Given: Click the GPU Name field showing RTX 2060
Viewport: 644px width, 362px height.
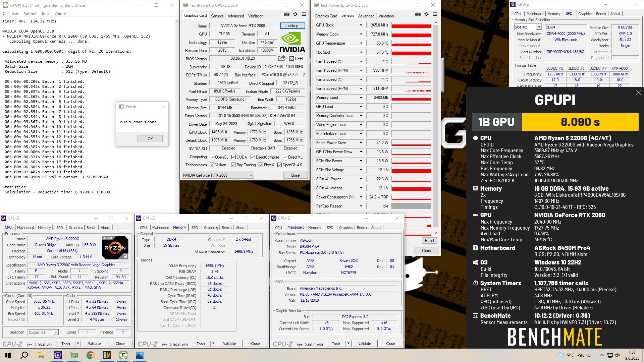Looking at the screenshot, I should pyautogui.click(x=243, y=26).
